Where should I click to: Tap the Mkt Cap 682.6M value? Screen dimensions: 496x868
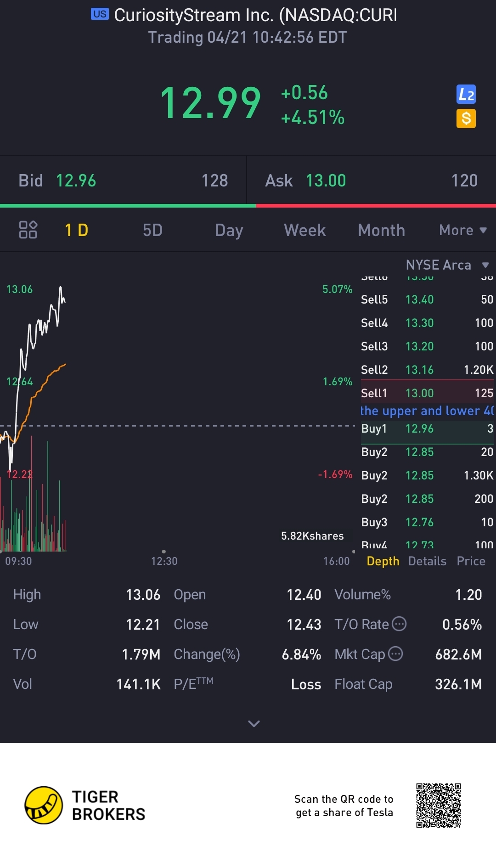[458, 654]
